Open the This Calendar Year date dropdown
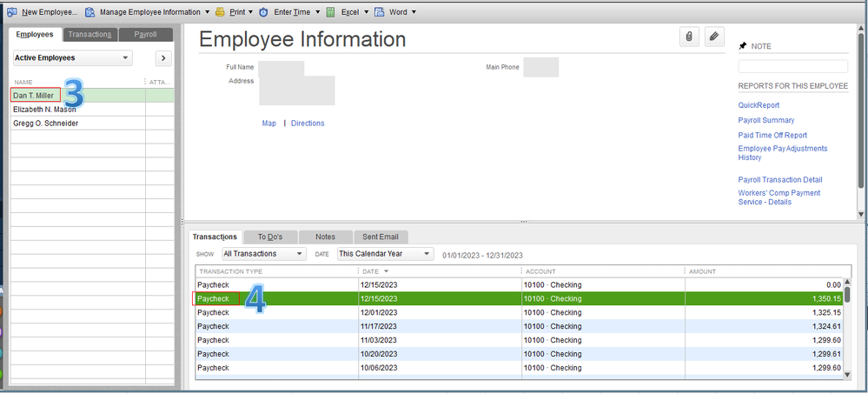 pos(385,254)
